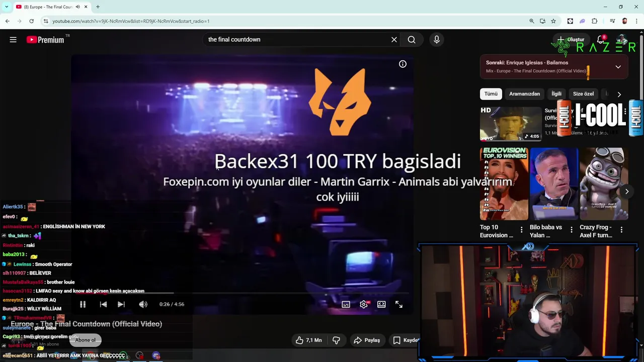This screenshot has height=362, width=644.
Task: Enter full screen mode
Action: (399, 304)
